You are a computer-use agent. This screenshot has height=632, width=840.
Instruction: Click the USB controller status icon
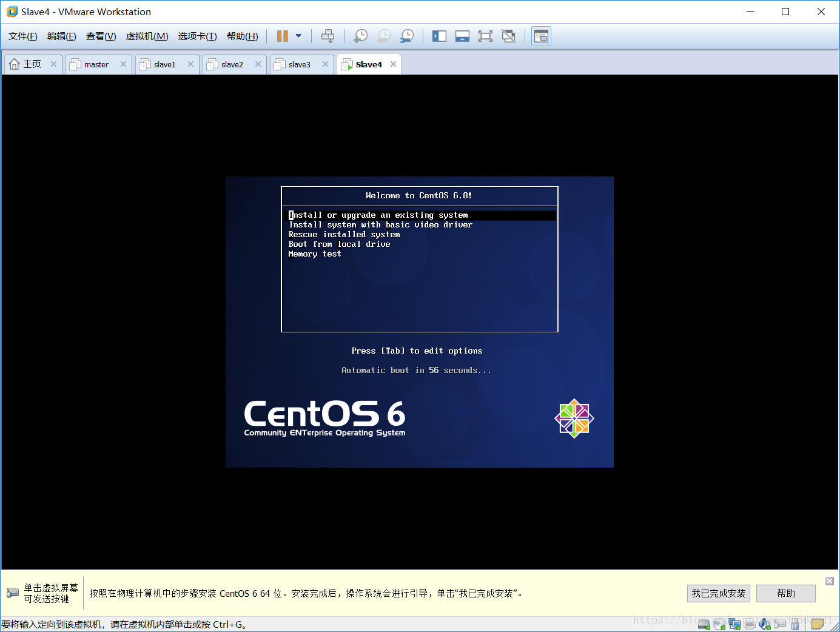click(x=795, y=624)
